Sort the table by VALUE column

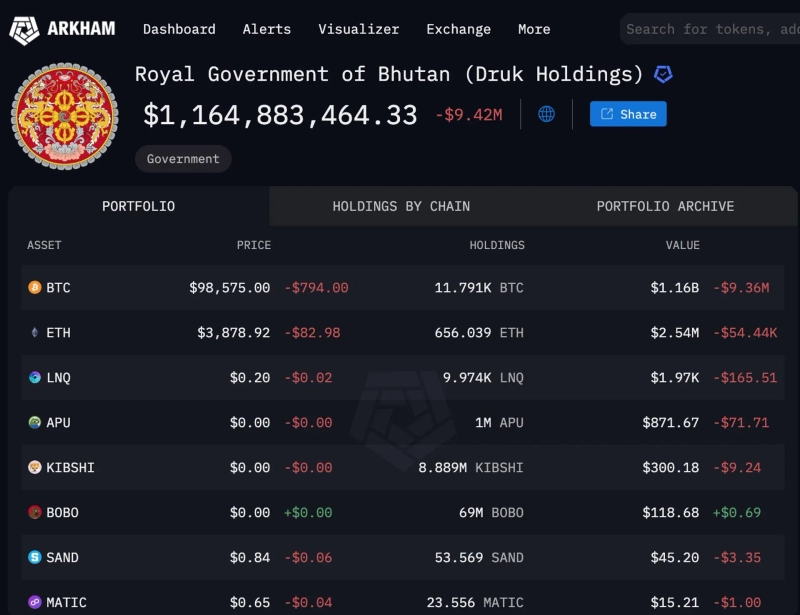click(x=683, y=245)
